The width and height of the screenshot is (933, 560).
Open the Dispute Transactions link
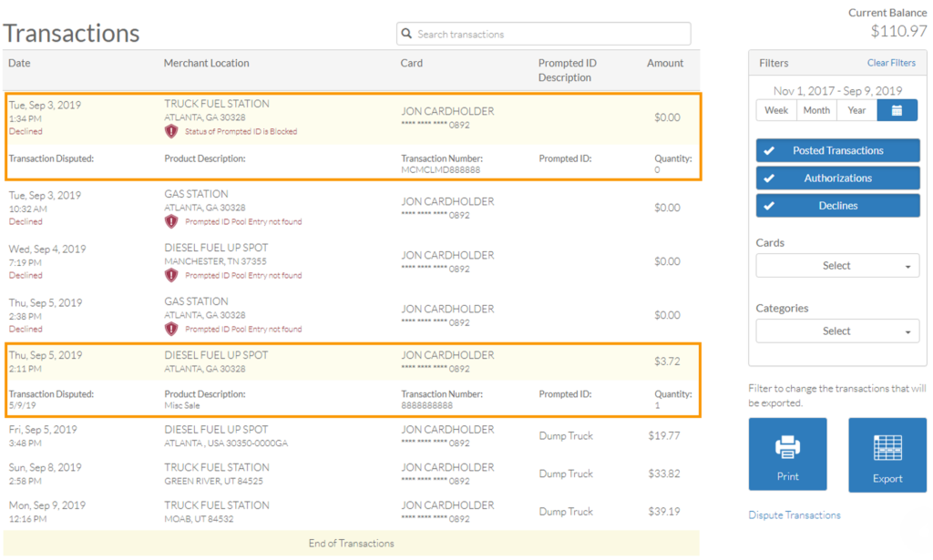click(795, 514)
